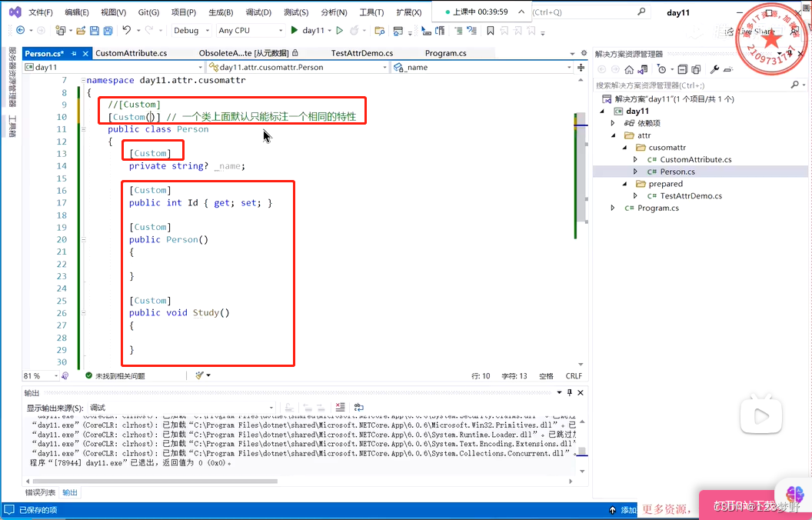Click the split editor icon beside the _name dropdown
This screenshot has height=520, width=812.
pos(581,68)
